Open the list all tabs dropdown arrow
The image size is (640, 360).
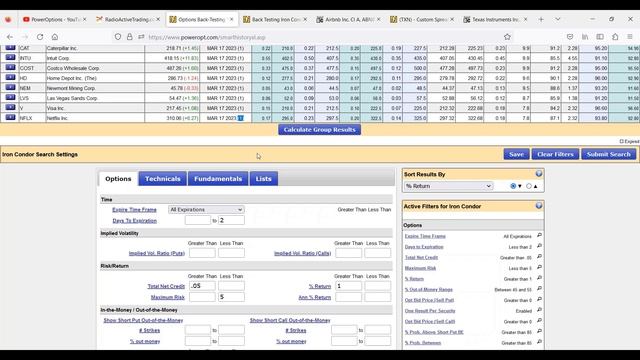pyautogui.click(x=558, y=19)
